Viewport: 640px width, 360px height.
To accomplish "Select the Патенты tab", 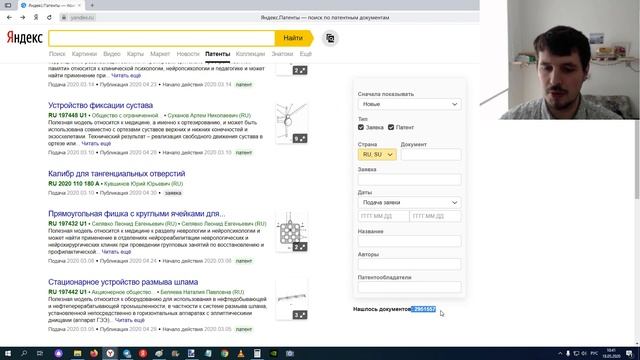I will click(218, 54).
